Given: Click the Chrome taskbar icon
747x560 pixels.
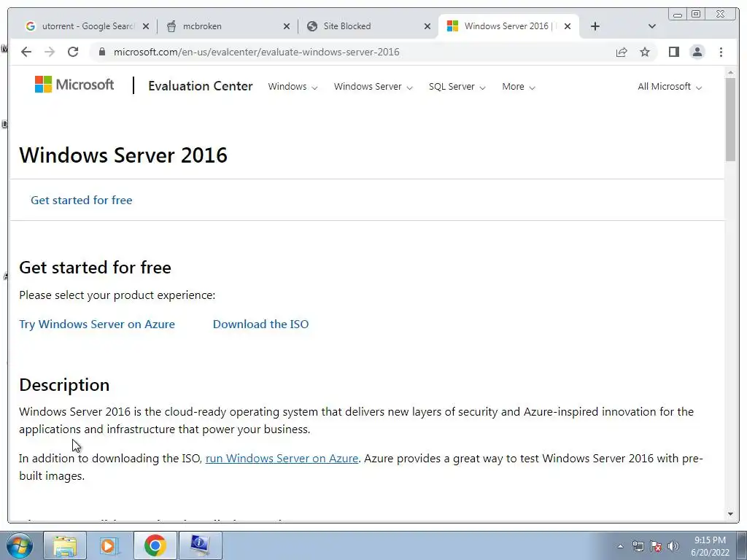Looking at the screenshot, I should point(155,545).
